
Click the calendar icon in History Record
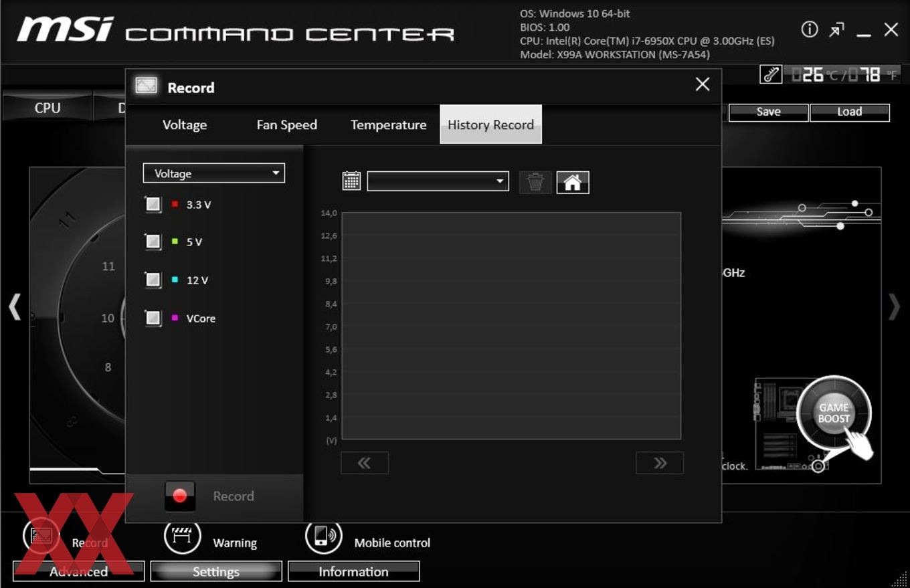351,181
